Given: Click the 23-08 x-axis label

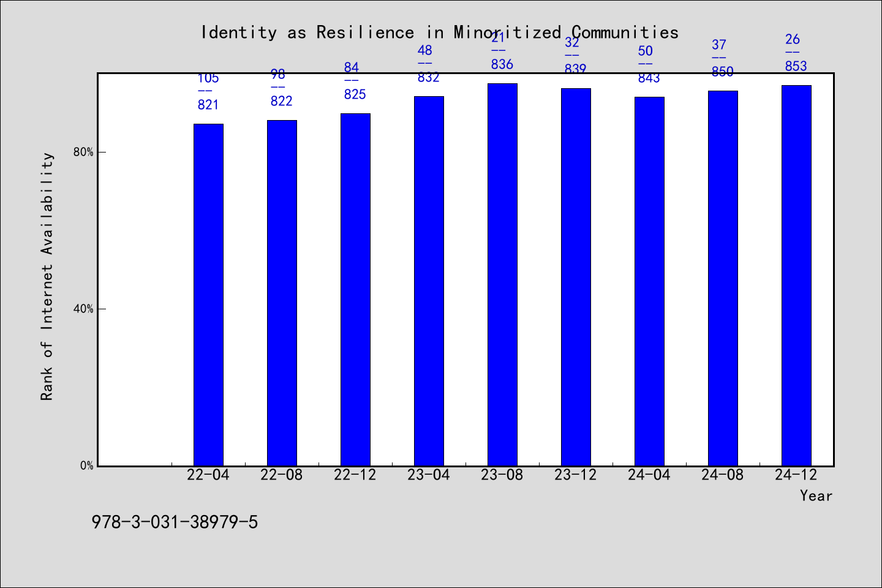Looking at the screenshot, I should [502, 475].
